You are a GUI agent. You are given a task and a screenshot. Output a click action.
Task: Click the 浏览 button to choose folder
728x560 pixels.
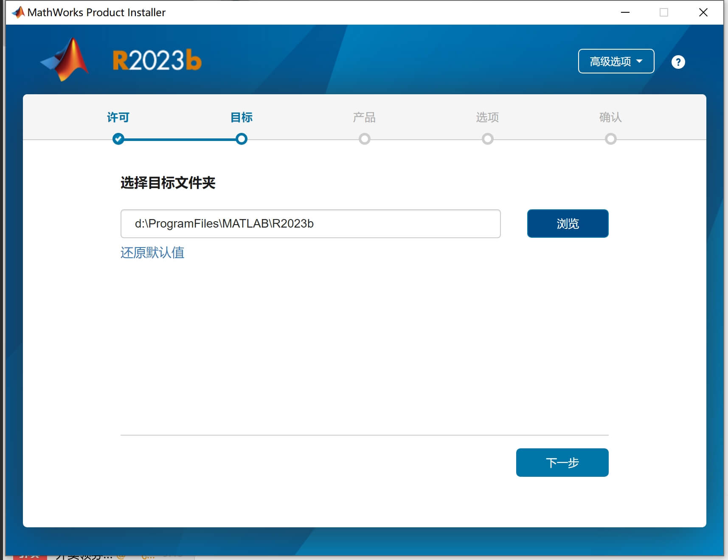(568, 223)
